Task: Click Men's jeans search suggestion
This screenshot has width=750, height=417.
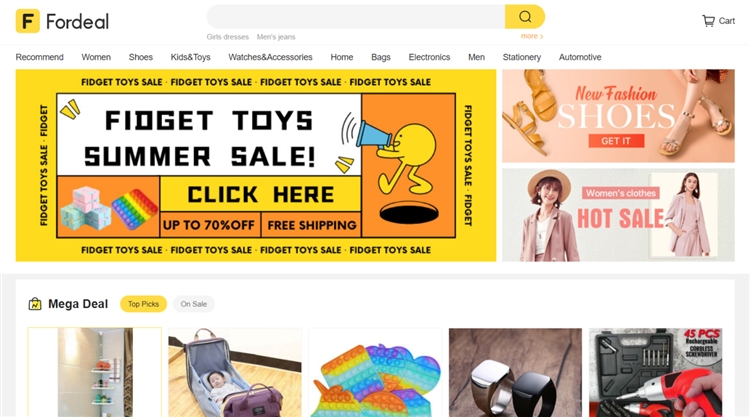Action: (276, 37)
